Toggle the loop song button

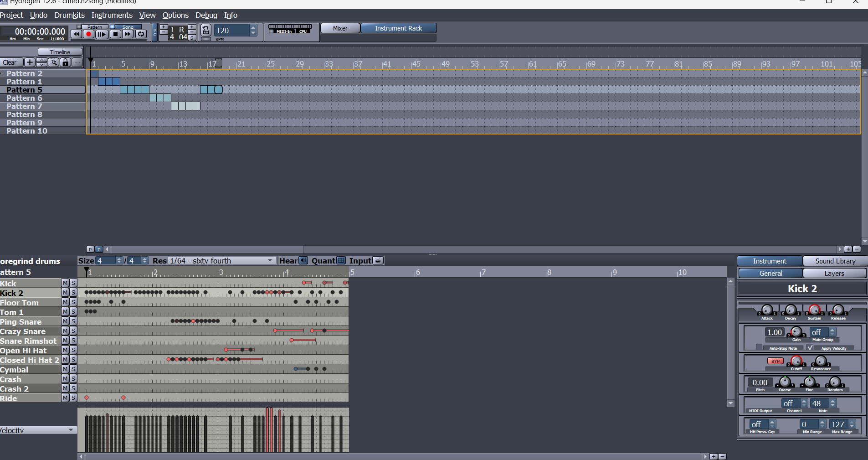[141, 34]
